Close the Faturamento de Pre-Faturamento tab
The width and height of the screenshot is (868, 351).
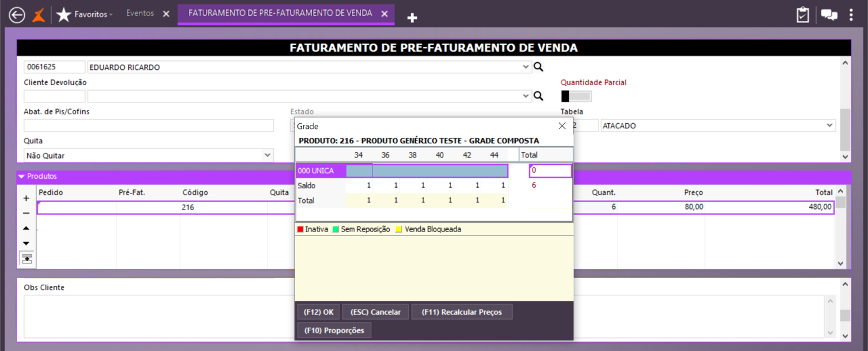pyautogui.click(x=384, y=14)
